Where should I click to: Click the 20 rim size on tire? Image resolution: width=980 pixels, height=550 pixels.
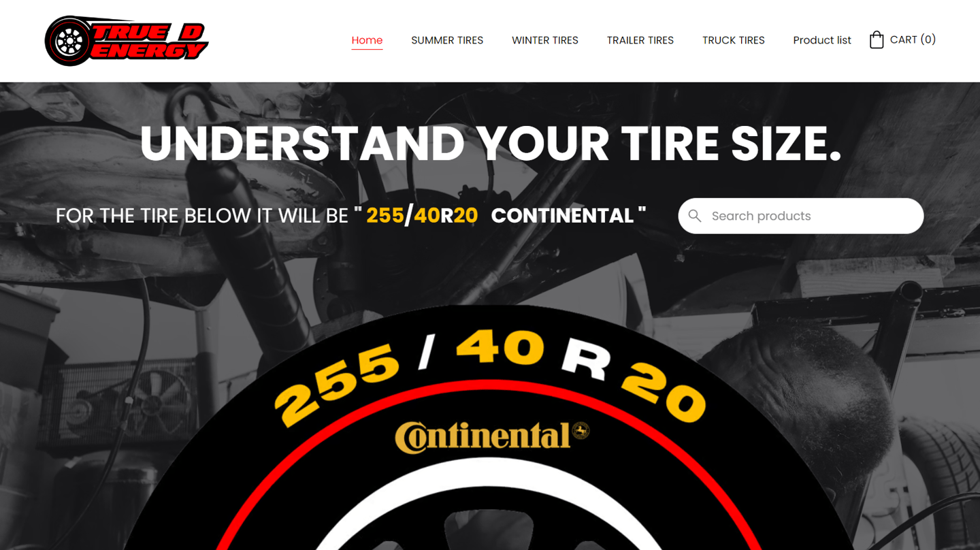tap(663, 390)
